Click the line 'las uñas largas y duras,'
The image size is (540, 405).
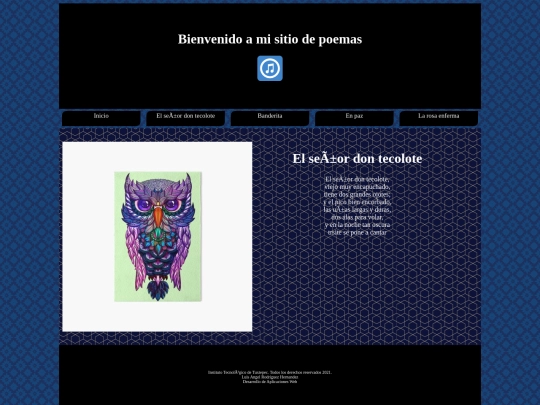(x=357, y=209)
